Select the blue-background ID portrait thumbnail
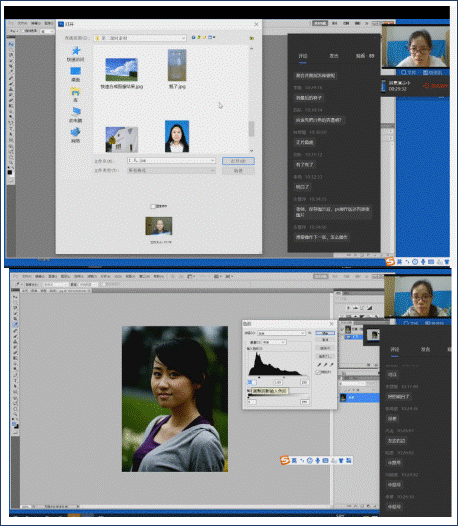The image size is (458, 526). [177, 136]
